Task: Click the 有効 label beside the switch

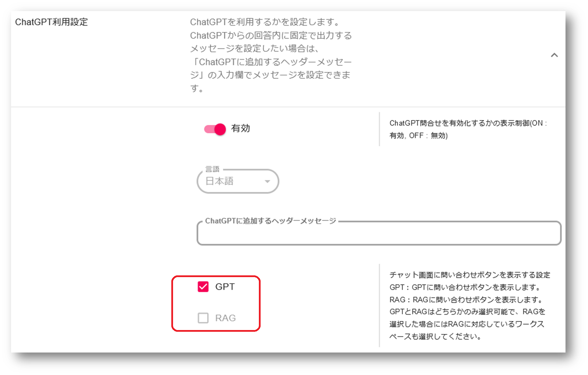Action: pyautogui.click(x=241, y=128)
